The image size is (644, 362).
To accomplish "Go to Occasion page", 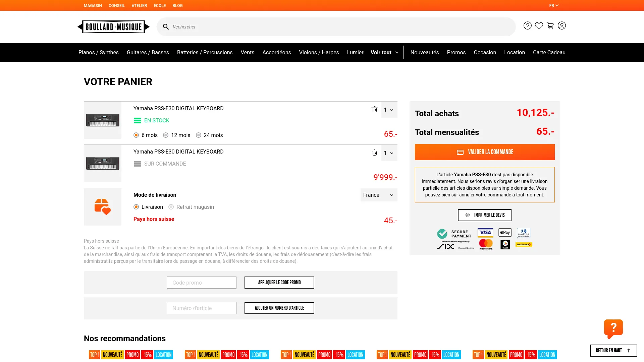I will click(485, 53).
